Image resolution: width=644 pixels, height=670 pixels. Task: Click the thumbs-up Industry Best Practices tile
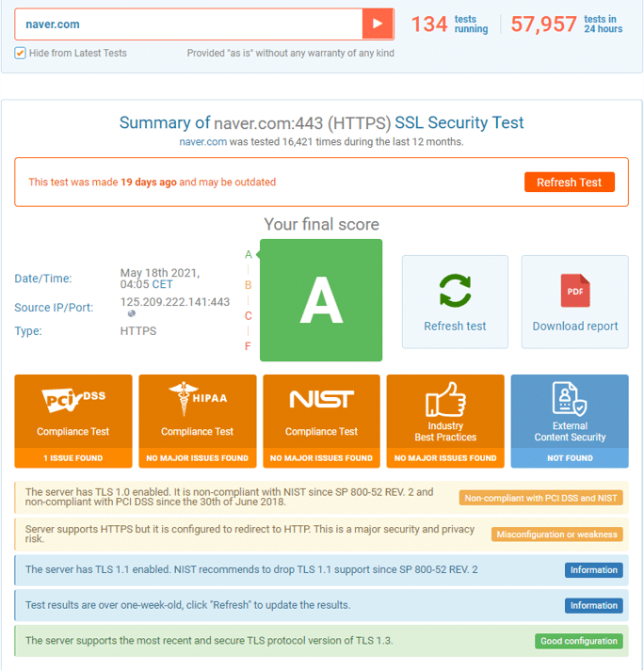445,421
